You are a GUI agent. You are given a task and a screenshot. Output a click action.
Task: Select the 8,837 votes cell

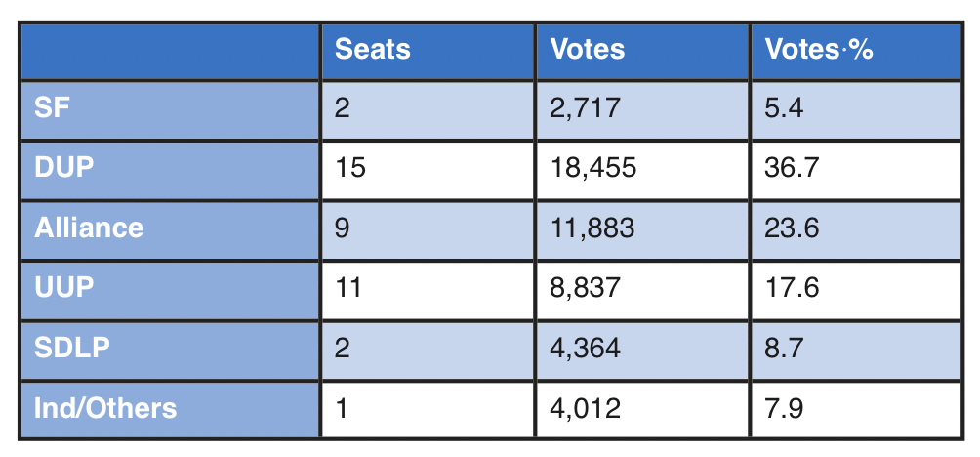point(586,287)
